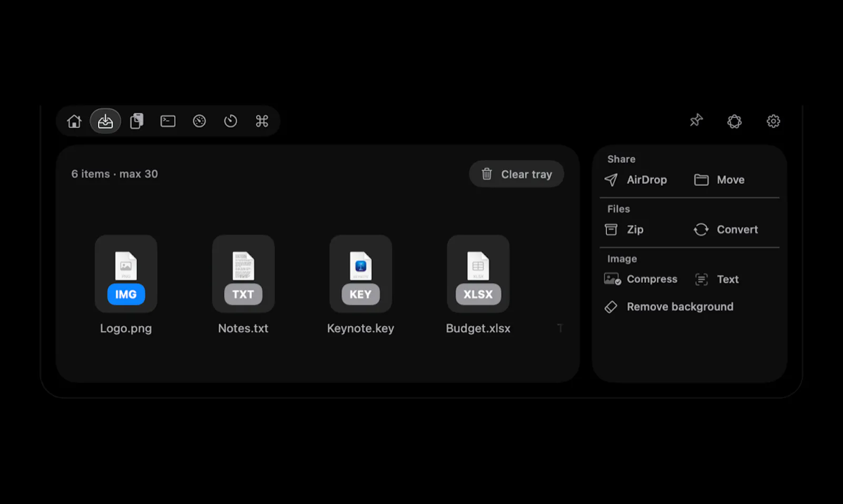
Task: Click the Notes.txt filename label
Action: (243, 329)
